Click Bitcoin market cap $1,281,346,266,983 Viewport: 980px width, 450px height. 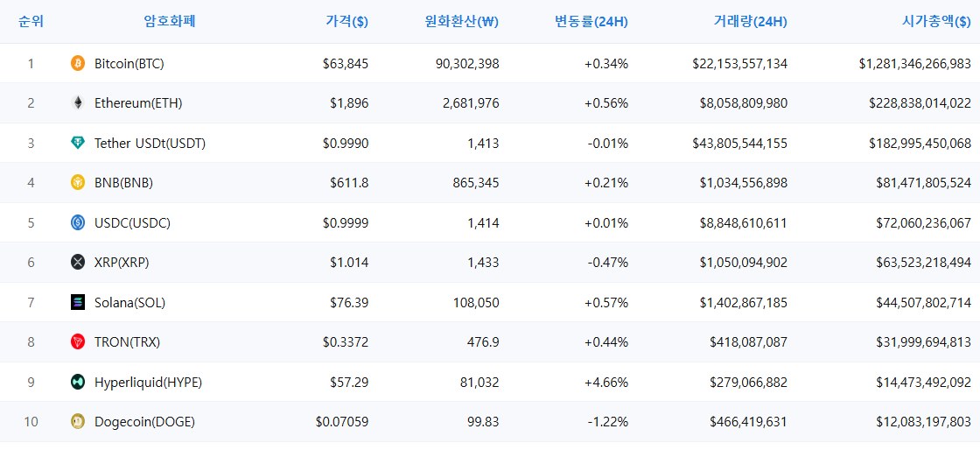click(x=915, y=63)
